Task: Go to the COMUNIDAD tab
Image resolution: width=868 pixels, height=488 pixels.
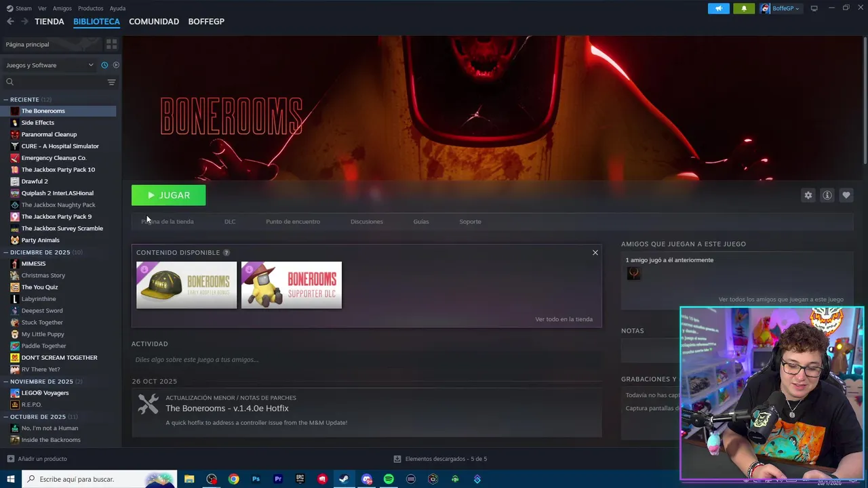Action: click(x=154, y=22)
